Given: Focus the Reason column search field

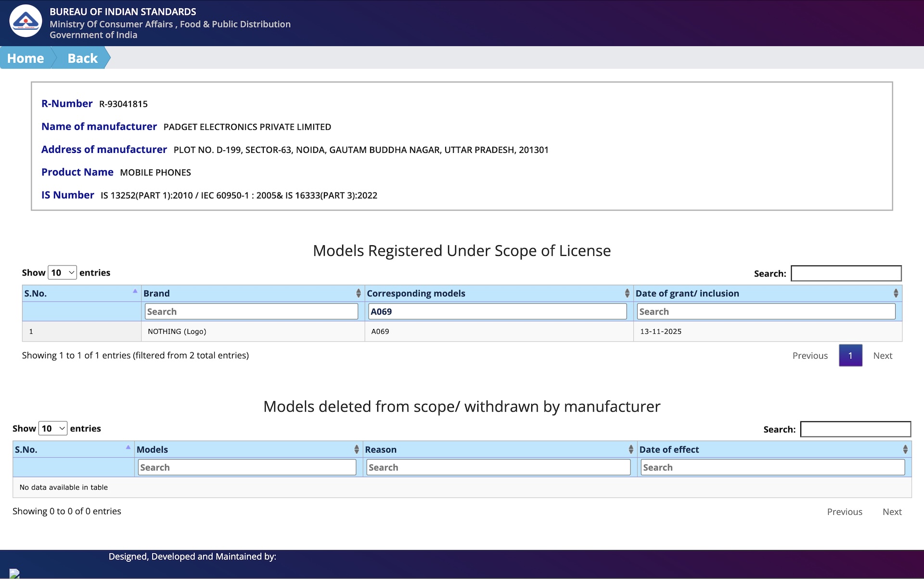Looking at the screenshot, I should tap(498, 467).
